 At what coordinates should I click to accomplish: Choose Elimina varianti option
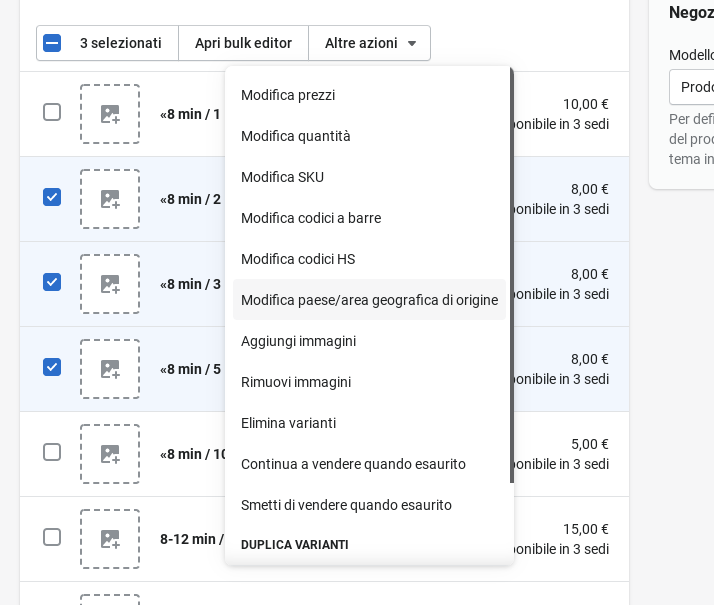pos(288,423)
